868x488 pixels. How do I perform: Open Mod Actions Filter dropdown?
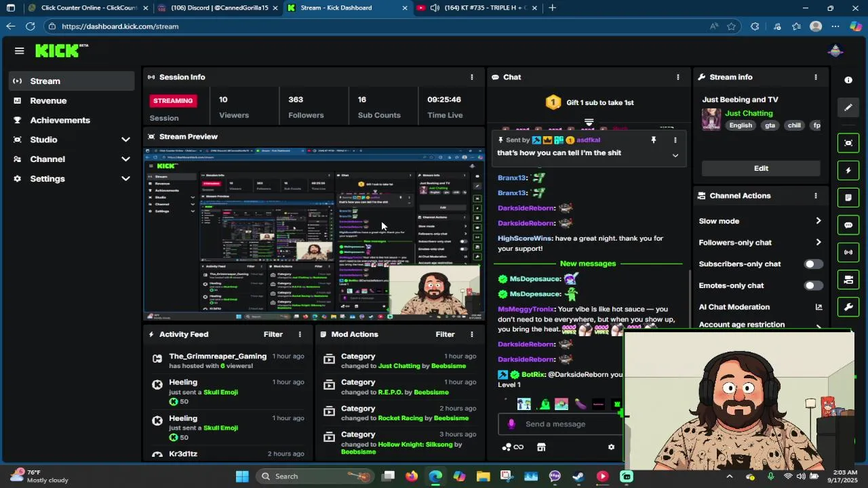click(445, 334)
